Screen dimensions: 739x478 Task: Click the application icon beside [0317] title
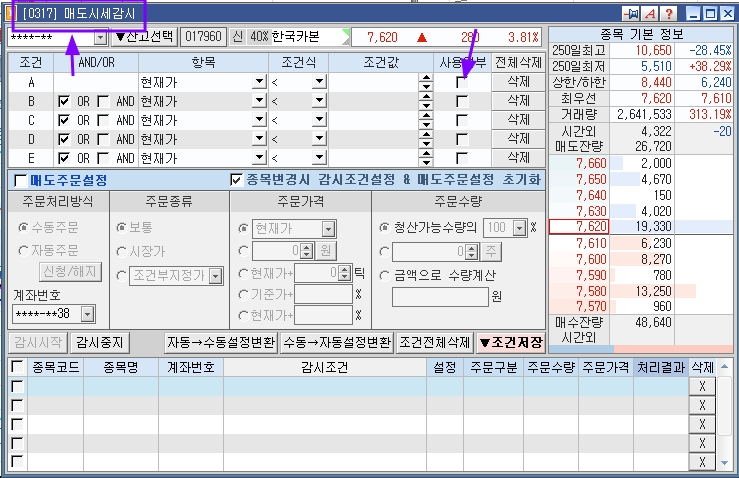click(10, 13)
